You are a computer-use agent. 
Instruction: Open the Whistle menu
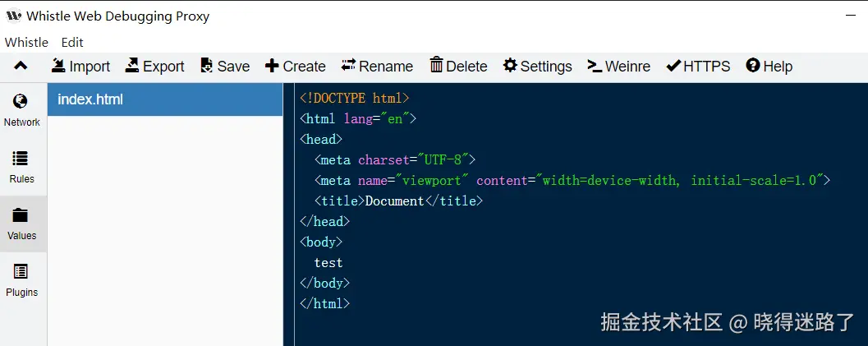coord(26,42)
